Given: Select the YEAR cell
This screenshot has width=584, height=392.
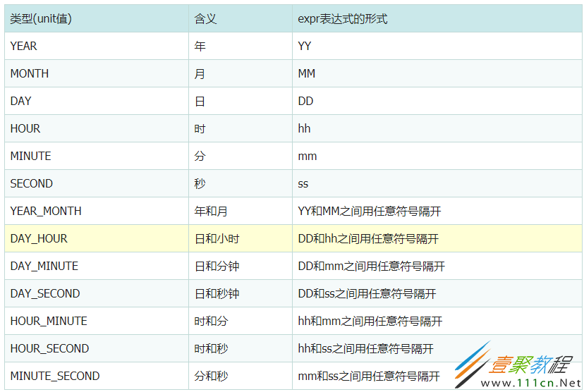Looking at the screenshot, I should click(x=97, y=46).
